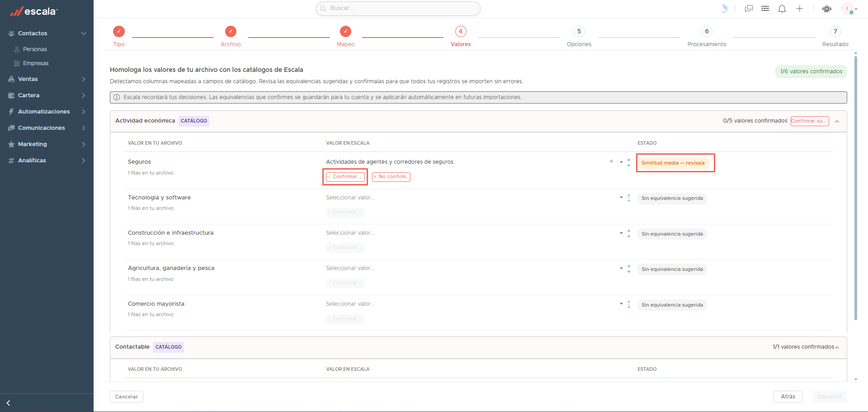Viewport: 868px width, 412px height.
Task: Open value dropdown for Agricultura, ganadería y pesca
Action: (x=621, y=269)
